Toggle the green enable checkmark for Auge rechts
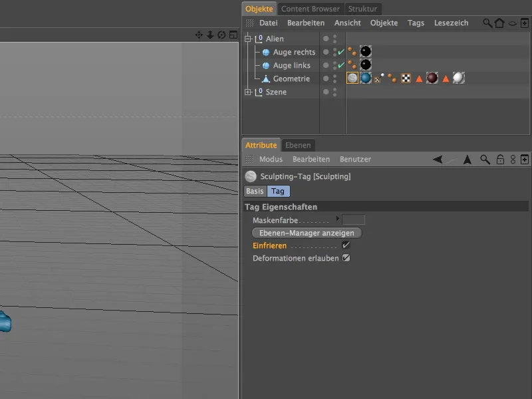The width and height of the screenshot is (532, 399). pyautogui.click(x=341, y=52)
